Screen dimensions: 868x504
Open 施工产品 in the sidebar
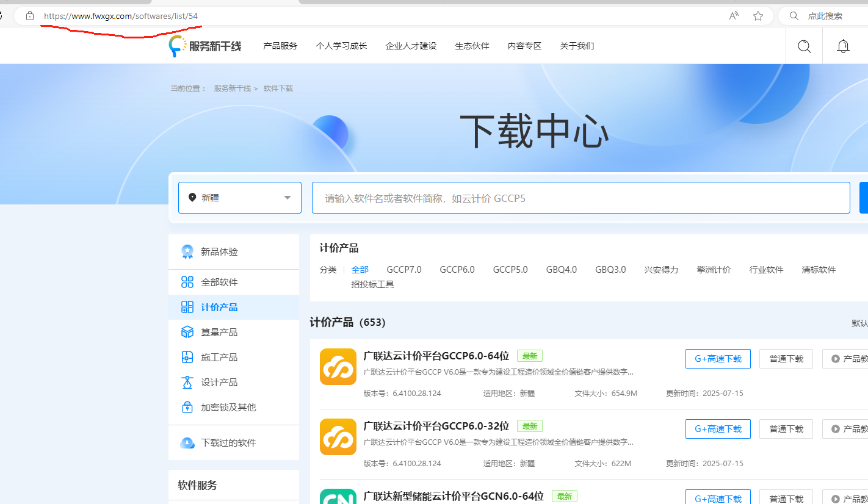[234, 358]
